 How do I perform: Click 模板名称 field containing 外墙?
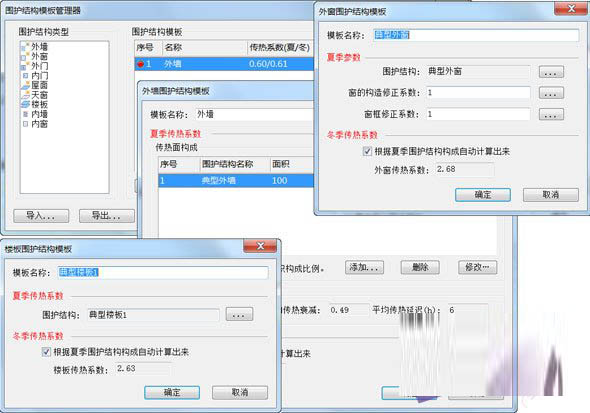click(x=254, y=114)
